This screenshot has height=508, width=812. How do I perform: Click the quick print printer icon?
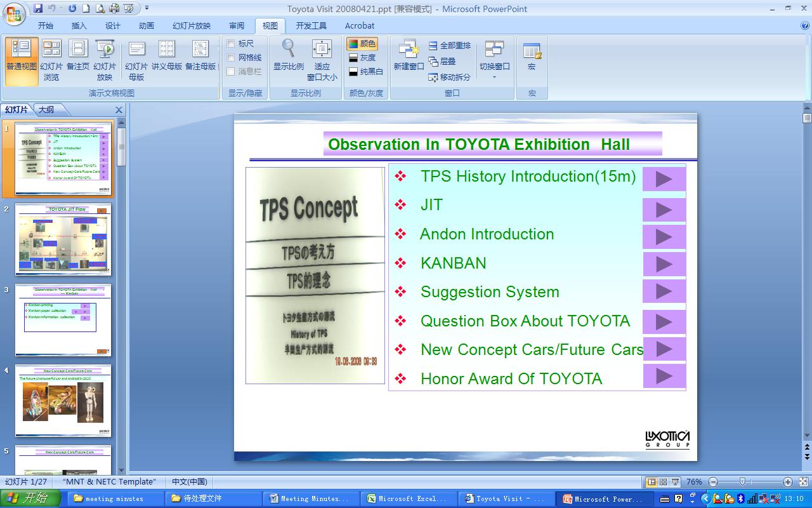pyautogui.click(x=114, y=8)
